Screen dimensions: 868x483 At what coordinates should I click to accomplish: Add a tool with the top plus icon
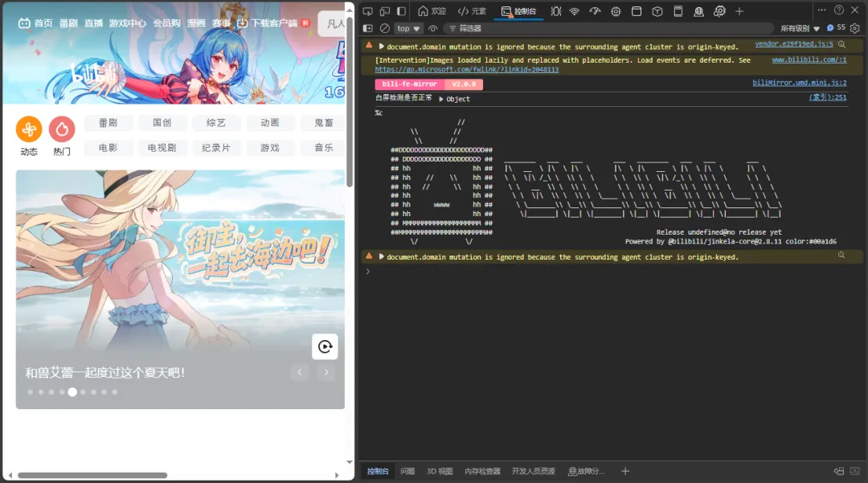[739, 11]
